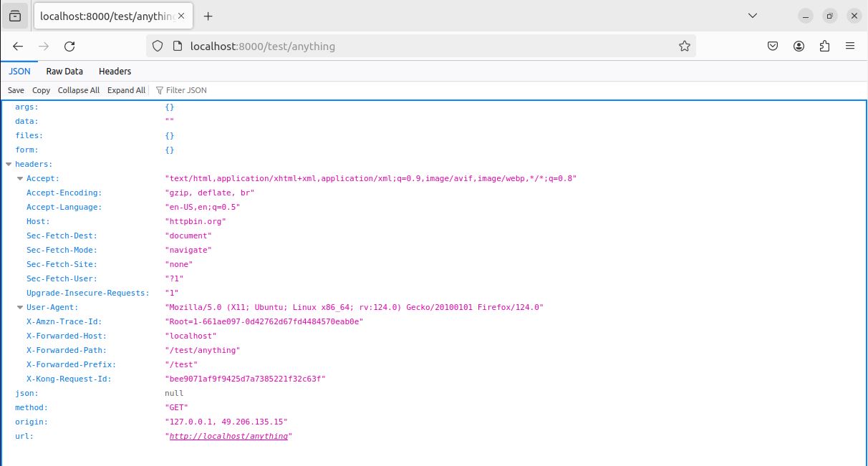This screenshot has width=868, height=466.
Task: Click the shield tracking protection icon
Action: click(x=158, y=46)
